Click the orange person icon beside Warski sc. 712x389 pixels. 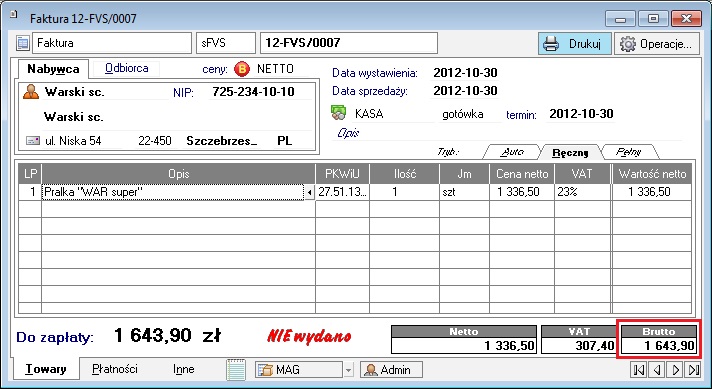(30, 92)
